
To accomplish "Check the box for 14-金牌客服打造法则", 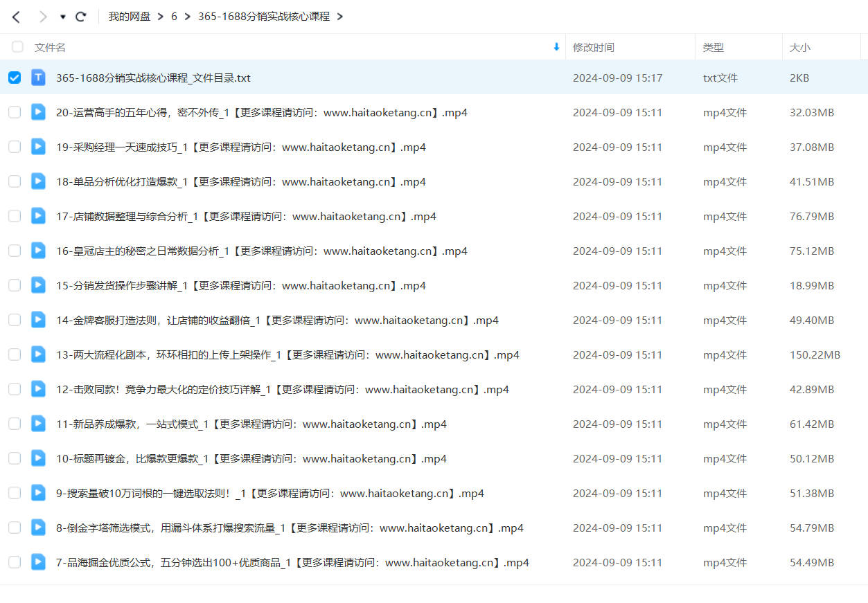I will coord(15,320).
